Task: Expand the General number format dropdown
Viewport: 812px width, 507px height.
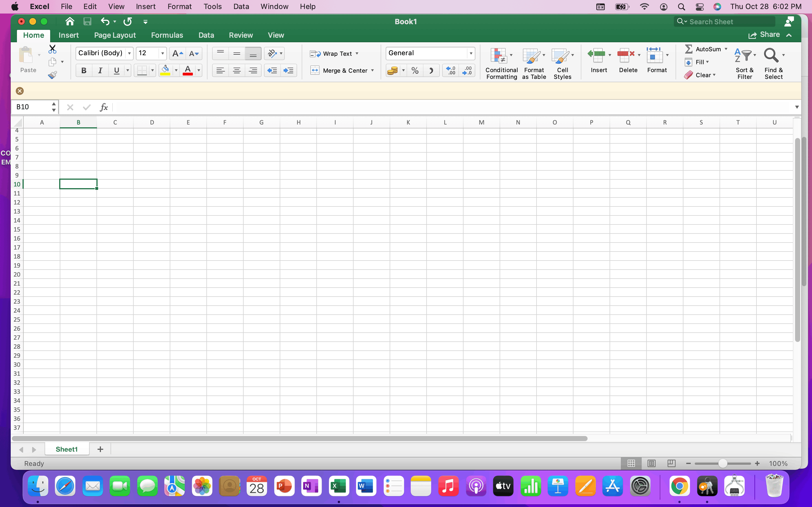Action: (471, 53)
